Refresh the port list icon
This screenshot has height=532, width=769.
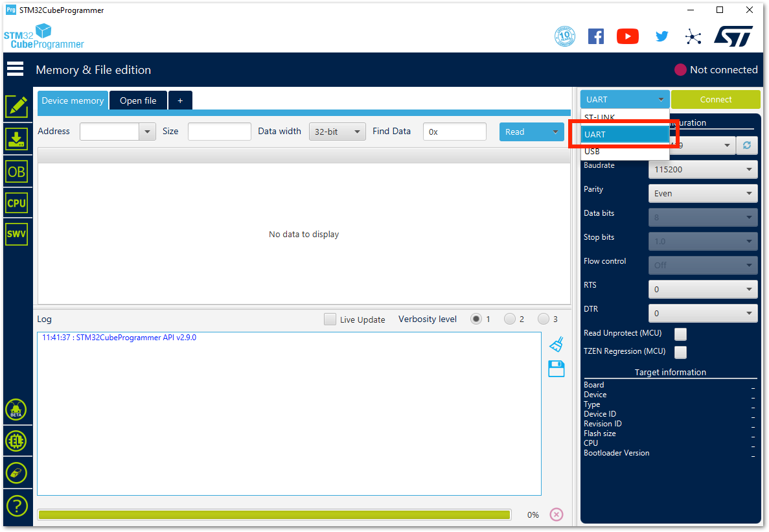[x=747, y=145]
